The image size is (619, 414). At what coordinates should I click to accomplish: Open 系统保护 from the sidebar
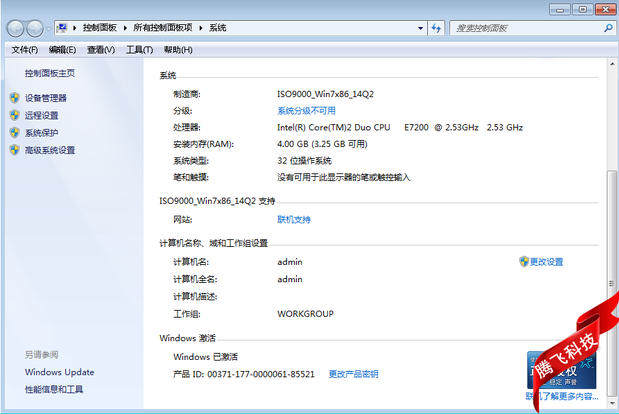click(x=41, y=133)
